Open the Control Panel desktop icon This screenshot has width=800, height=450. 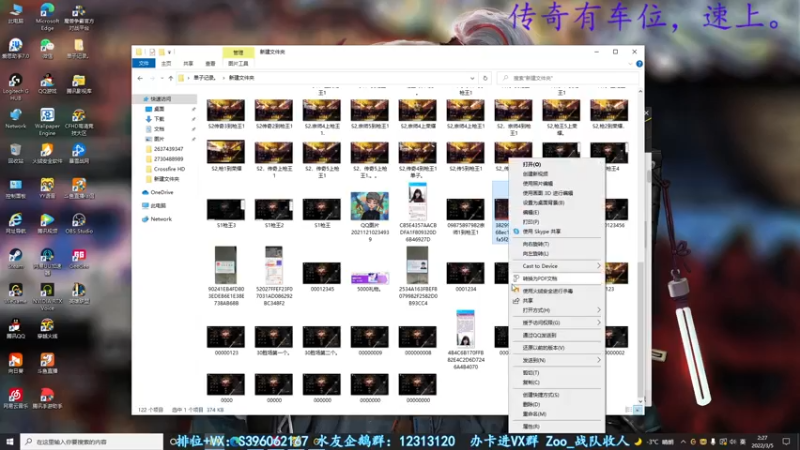point(15,188)
